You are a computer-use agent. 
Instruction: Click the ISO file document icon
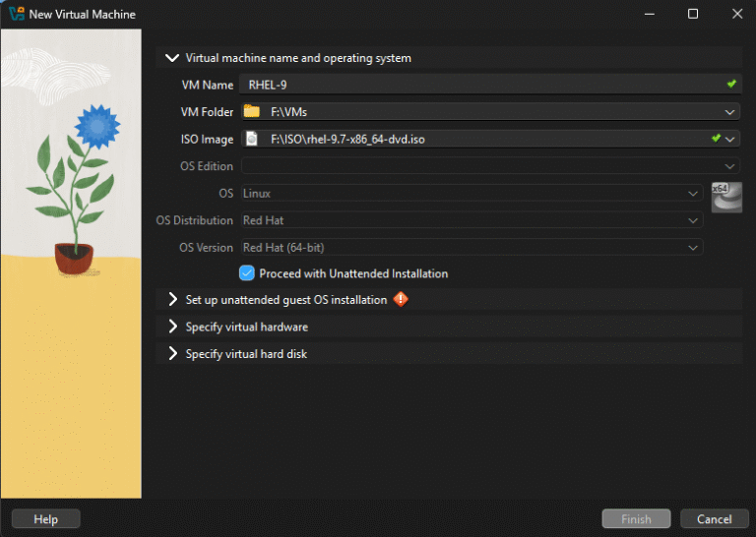(252, 140)
